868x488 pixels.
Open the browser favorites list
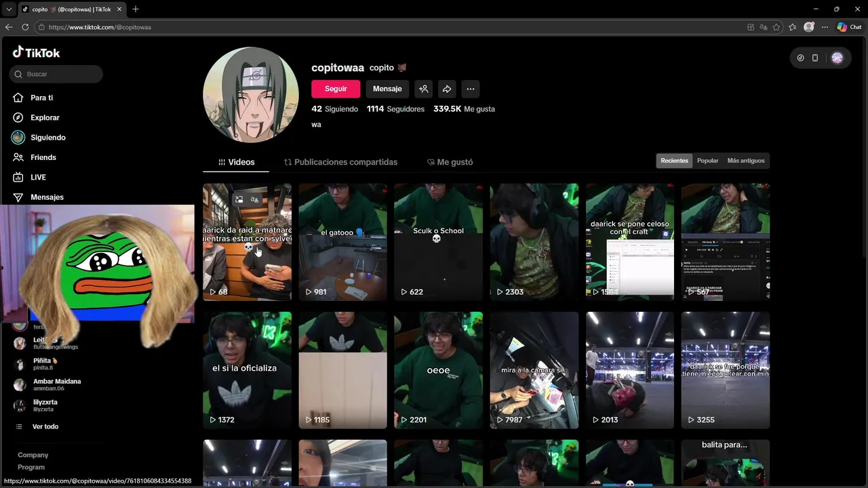click(x=793, y=27)
